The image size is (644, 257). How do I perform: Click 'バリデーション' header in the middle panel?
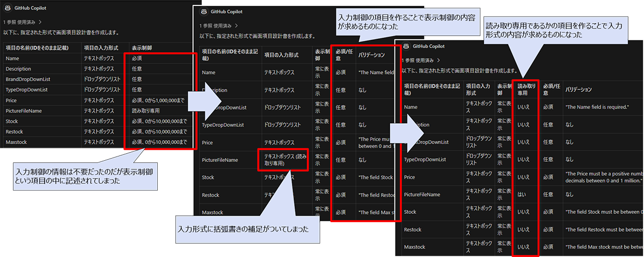click(371, 54)
